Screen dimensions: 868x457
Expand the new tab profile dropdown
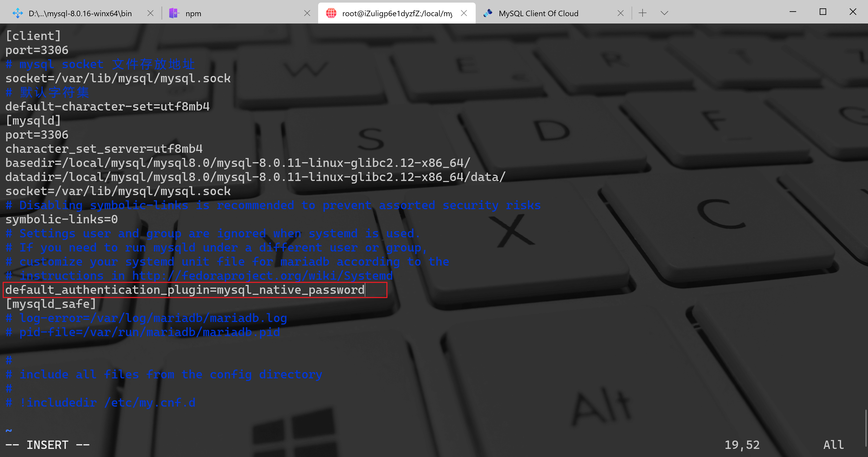point(664,14)
